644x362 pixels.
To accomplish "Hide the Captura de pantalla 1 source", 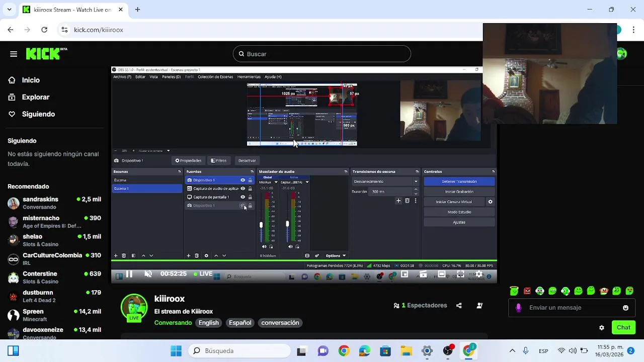I will [243, 197].
